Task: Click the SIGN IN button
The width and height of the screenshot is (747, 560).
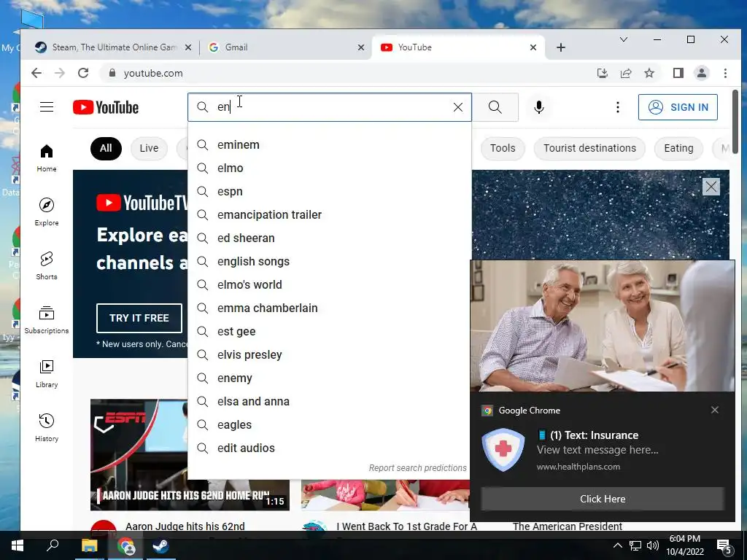Action: click(678, 107)
